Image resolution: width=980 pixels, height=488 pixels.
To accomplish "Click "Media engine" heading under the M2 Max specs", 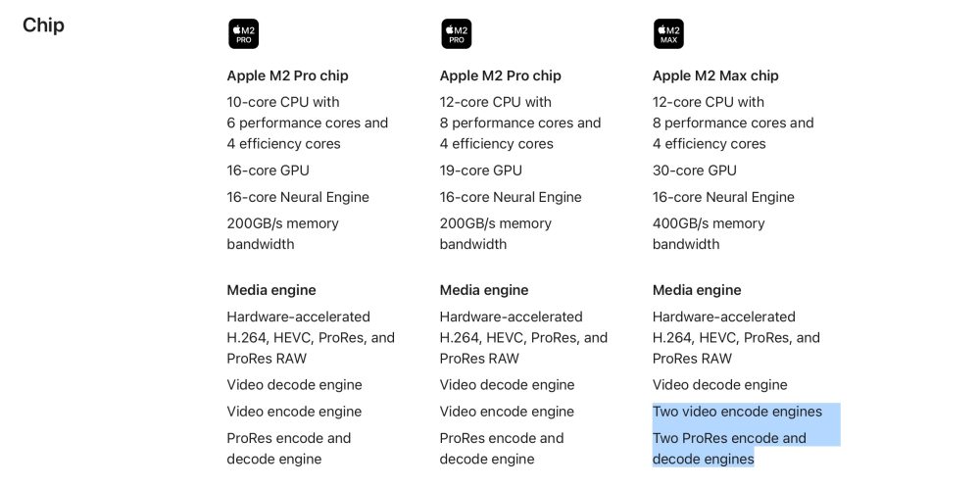I will 697,290.
